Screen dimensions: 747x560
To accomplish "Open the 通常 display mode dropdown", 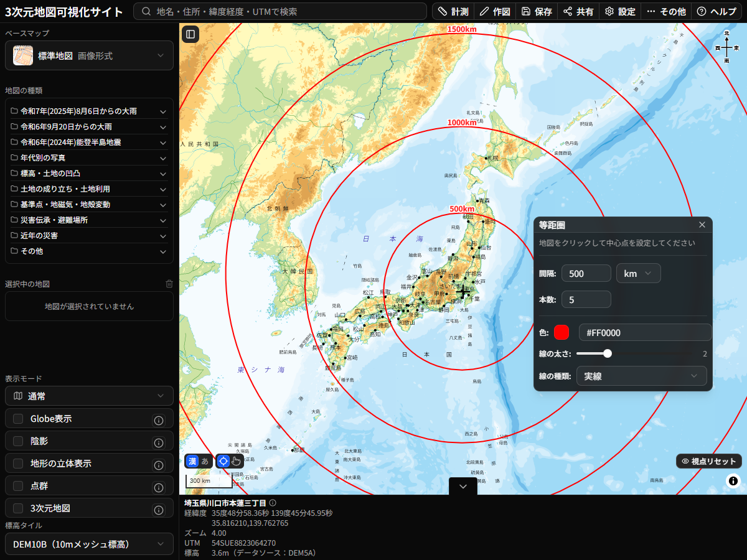I will coord(89,396).
